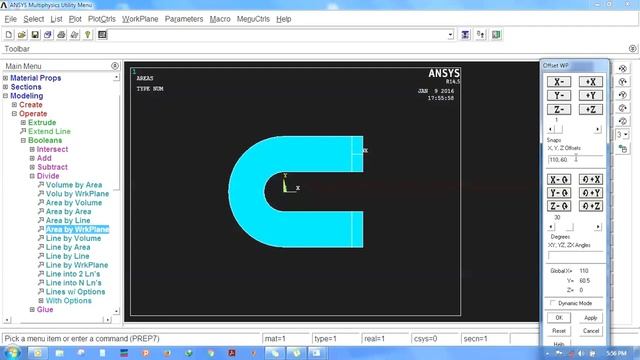The width and height of the screenshot is (640, 360).
Task: Open the MenuCtrls menu
Action: point(253,19)
